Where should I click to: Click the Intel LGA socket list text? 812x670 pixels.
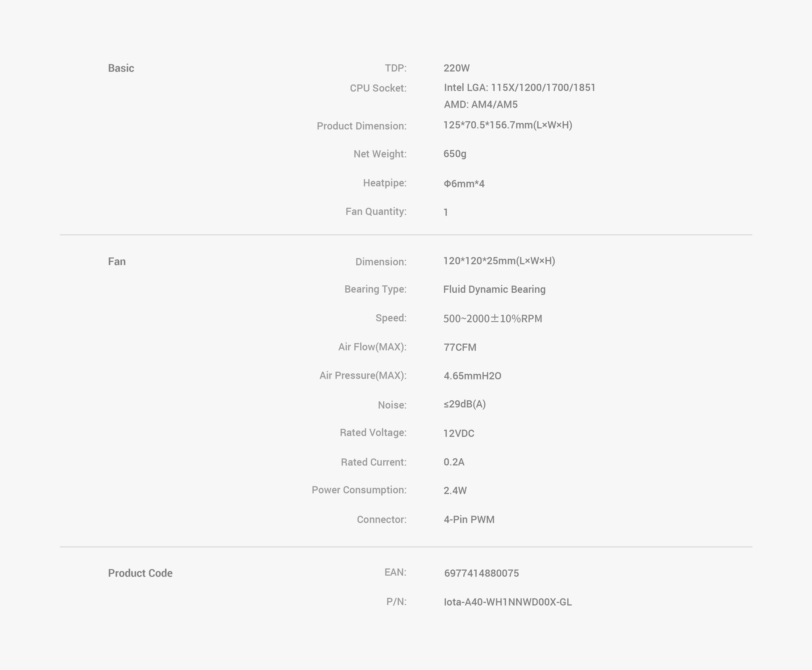click(x=519, y=88)
